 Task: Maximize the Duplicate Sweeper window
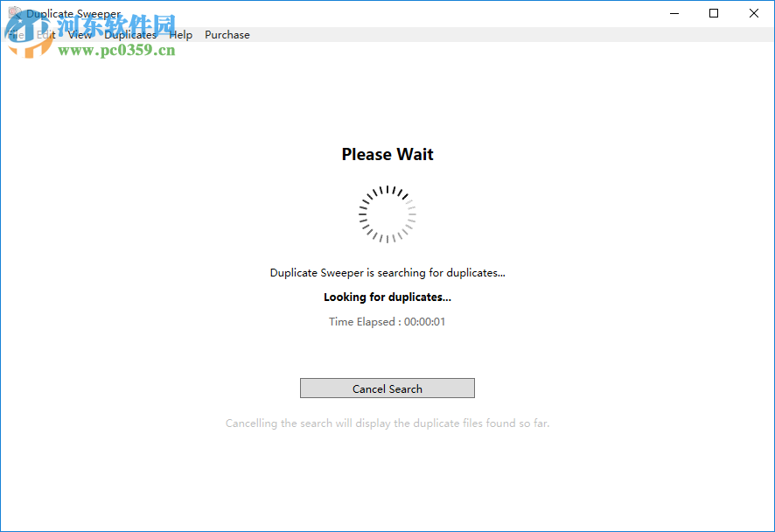[713, 13]
